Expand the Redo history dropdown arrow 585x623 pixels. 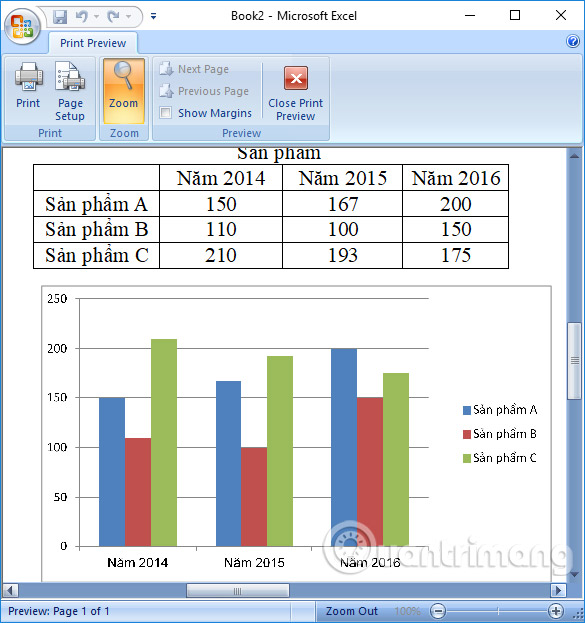pos(128,17)
